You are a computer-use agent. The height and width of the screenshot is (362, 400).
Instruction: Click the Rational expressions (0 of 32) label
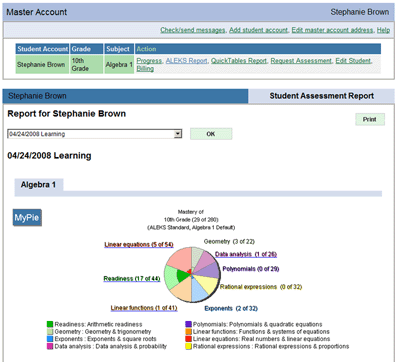[261, 287]
